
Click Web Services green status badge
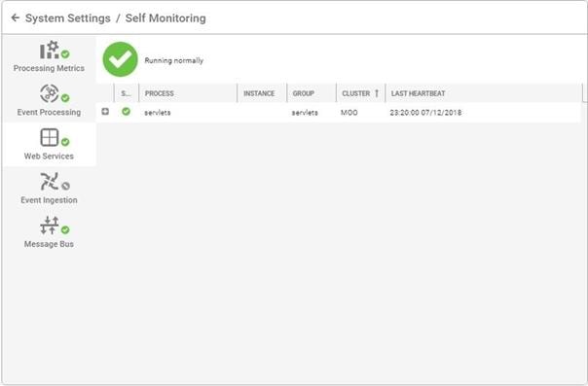[x=65, y=142]
